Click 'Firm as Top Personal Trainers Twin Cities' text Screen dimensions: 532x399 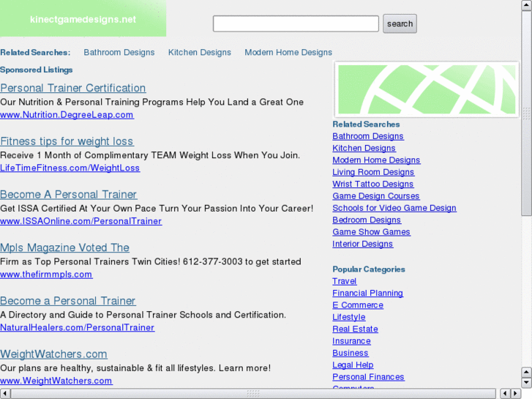pos(151,262)
